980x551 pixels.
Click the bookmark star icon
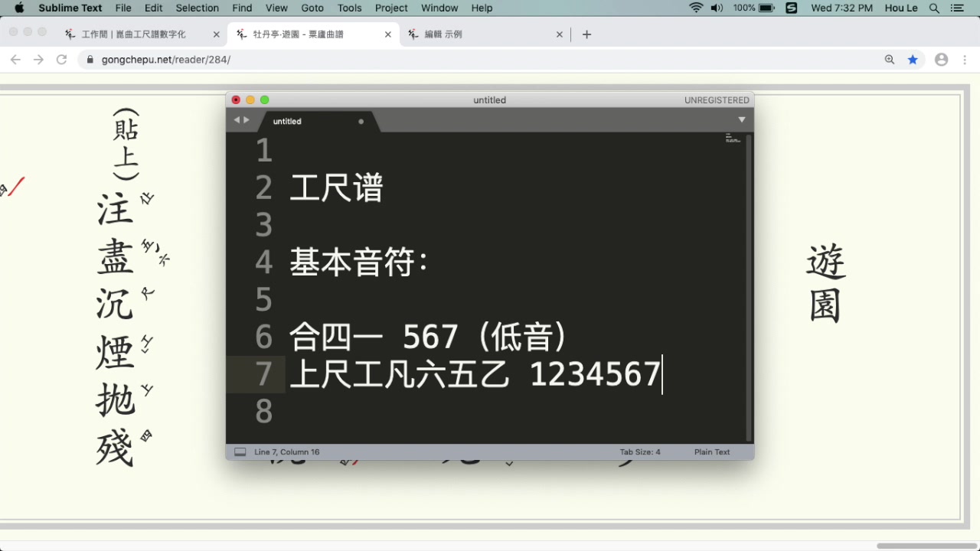(913, 60)
